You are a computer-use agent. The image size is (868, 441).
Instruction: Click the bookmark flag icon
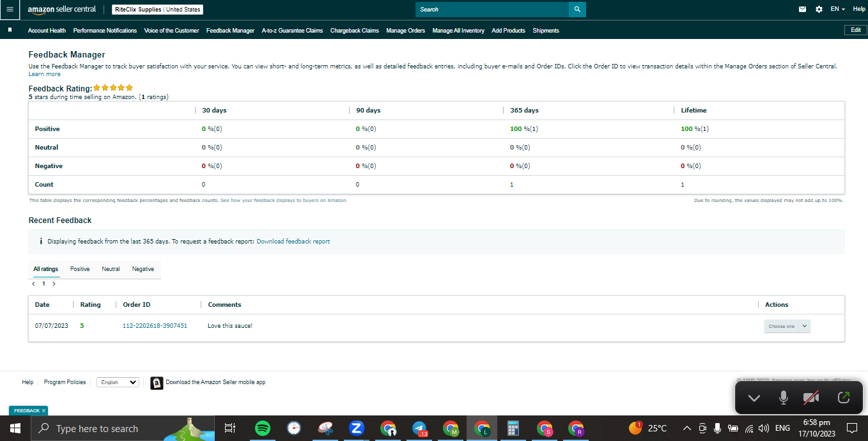[x=10, y=30]
